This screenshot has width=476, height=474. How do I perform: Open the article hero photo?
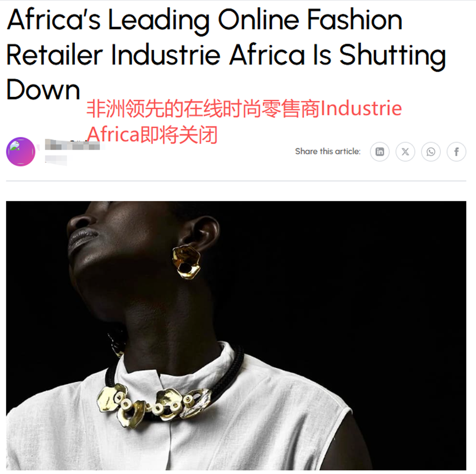click(236, 335)
